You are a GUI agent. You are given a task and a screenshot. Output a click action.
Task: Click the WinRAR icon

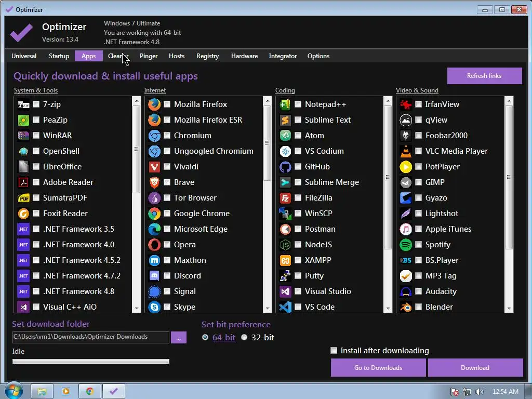(x=23, y=136)
